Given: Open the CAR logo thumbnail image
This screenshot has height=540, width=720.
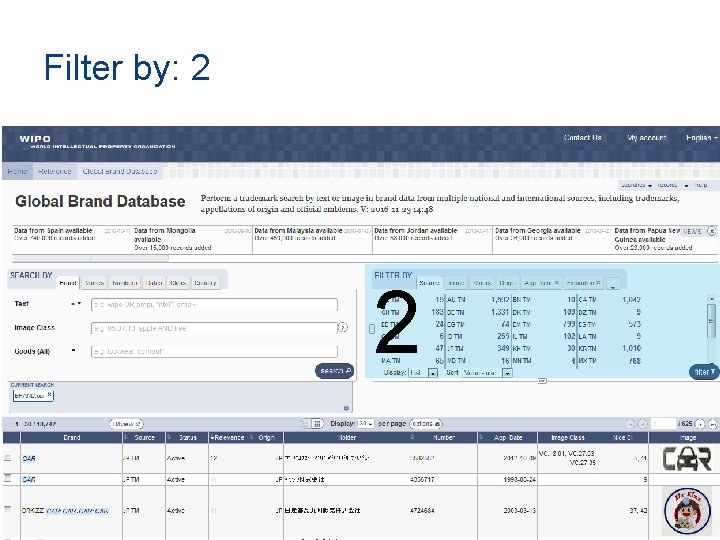Looking at the screenshot, I should pyautogui.click(x=686, y=458).
